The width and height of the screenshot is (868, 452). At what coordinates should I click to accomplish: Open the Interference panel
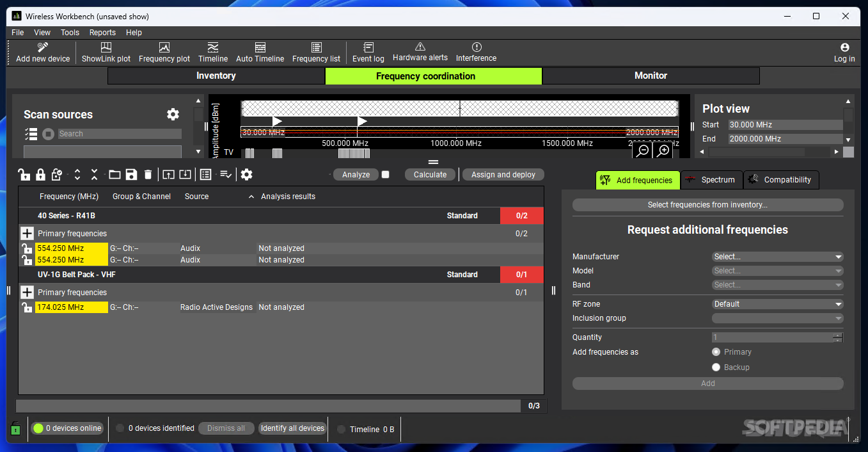(476, 52)
